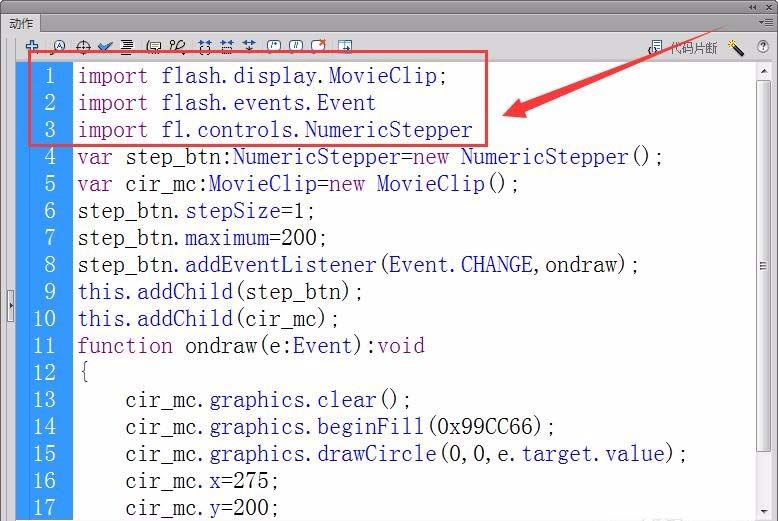Click the 'var step_btn:NumericStepper' line
Viewport: 778px width, 521px height.
[370, 157]
